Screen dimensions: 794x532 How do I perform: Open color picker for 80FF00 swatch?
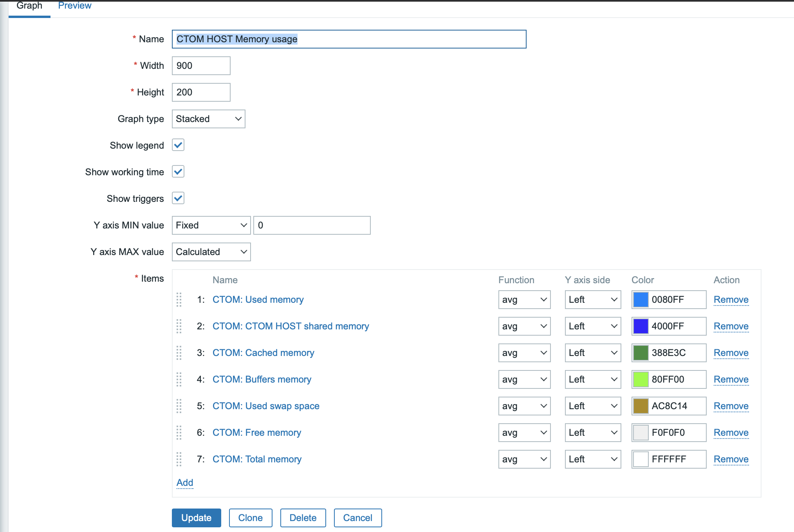click(641, 379)
